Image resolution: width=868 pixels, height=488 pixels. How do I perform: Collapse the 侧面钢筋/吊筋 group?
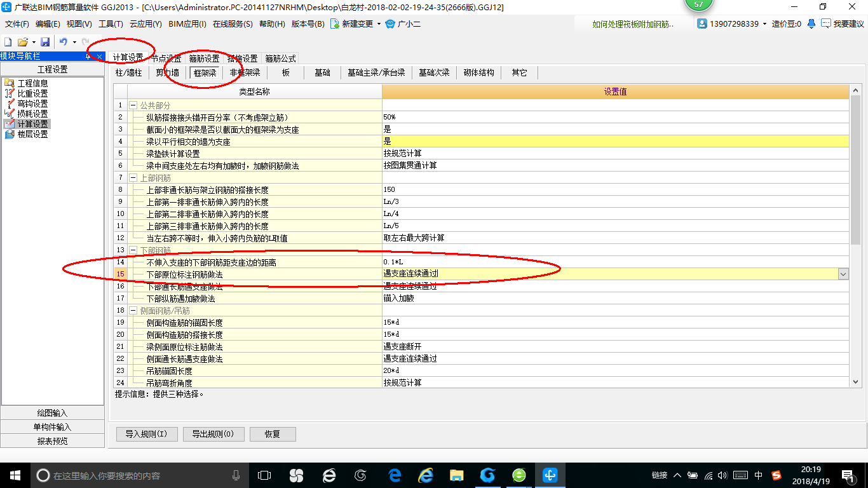tap(133, 311)
